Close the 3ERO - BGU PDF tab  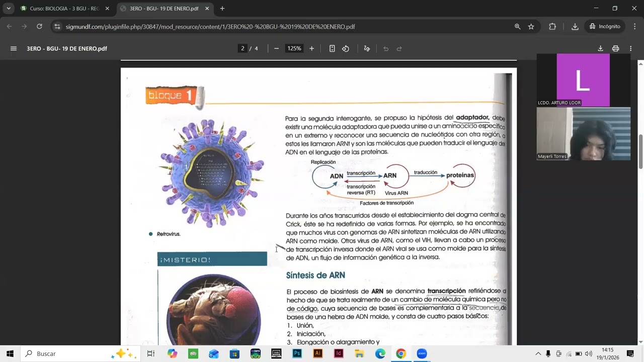(207, 9)
